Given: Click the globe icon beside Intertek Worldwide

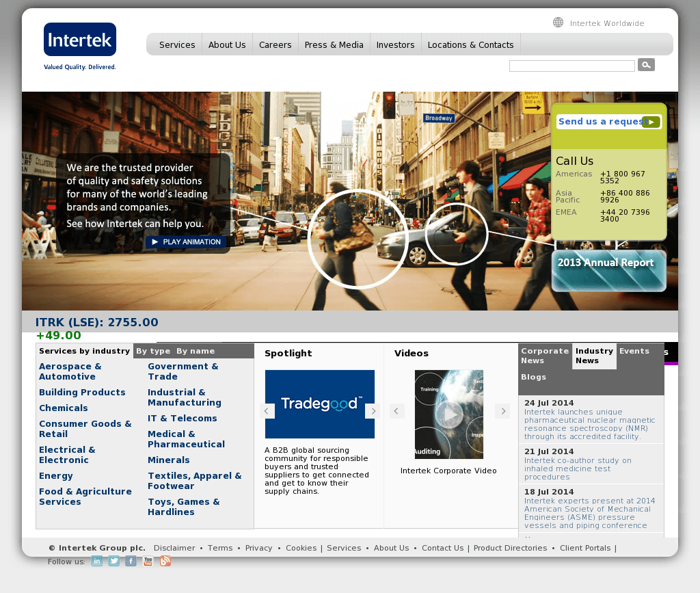Looking at the screenshot, I should click(x=558, y=23).
